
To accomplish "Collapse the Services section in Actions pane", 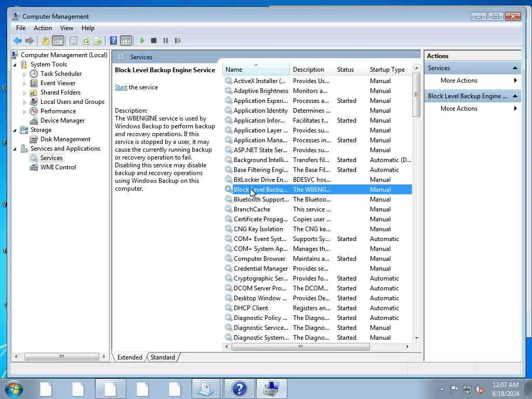I will 515,68.
